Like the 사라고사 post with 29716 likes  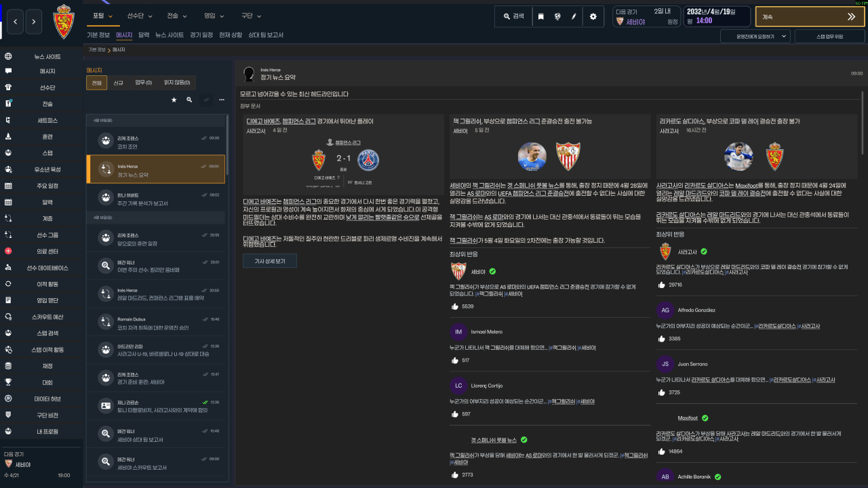[660, 285]
